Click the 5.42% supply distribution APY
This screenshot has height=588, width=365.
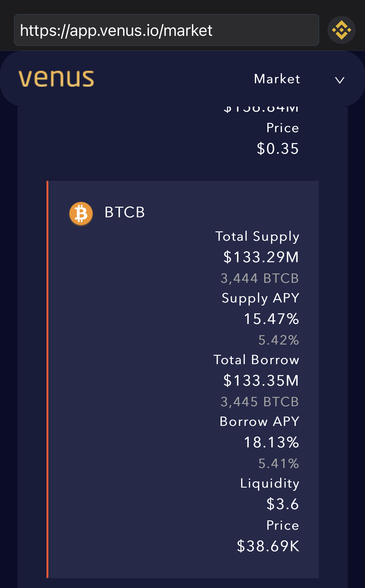click(279, 340)
